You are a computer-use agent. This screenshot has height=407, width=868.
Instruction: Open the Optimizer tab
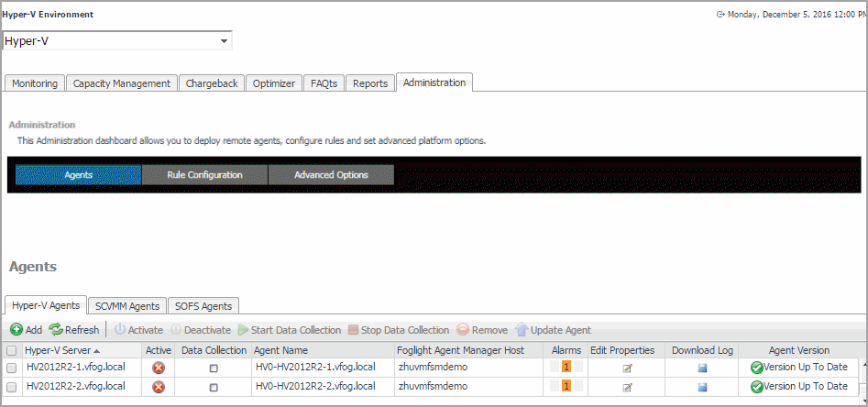coord(274,83)
